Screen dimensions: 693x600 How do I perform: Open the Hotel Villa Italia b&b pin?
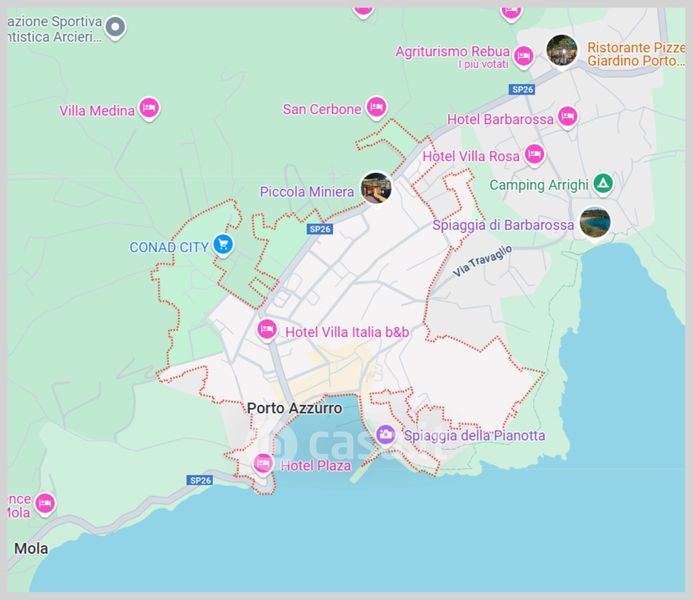267,330
